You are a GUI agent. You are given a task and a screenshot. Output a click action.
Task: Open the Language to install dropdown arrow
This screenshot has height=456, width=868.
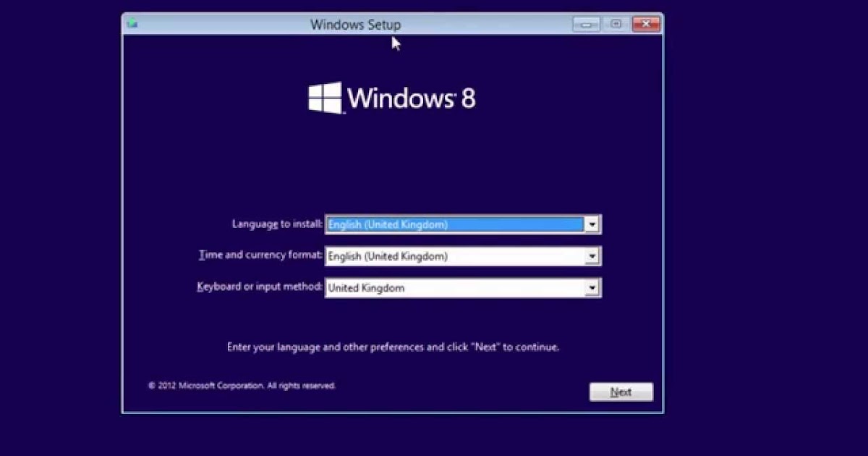(592, 224)
